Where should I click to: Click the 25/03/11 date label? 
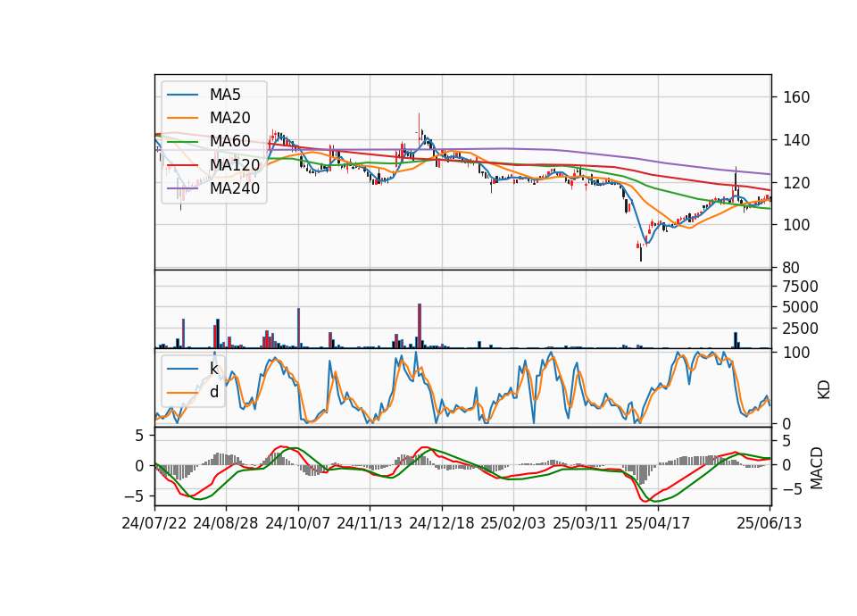click(x=586, y=523)
